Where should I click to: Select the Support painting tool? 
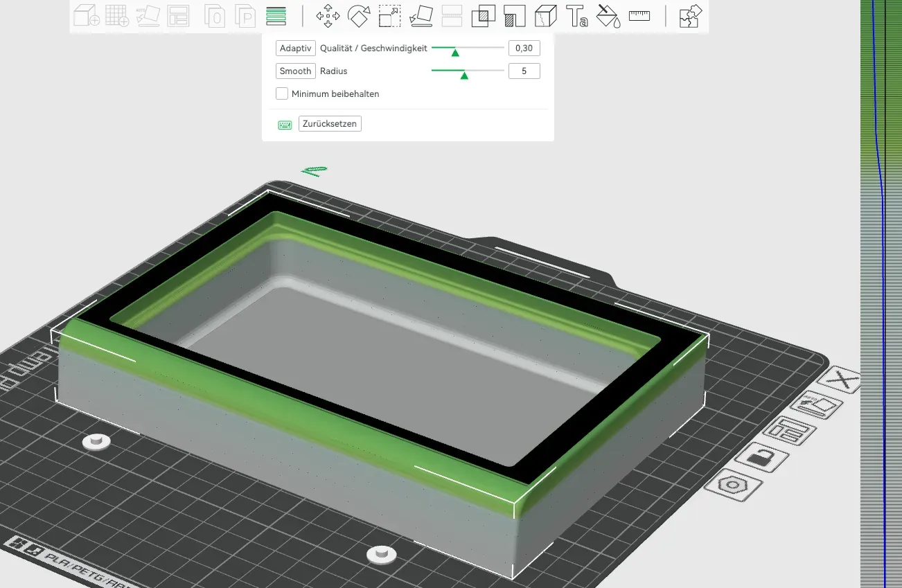(514, 15)
